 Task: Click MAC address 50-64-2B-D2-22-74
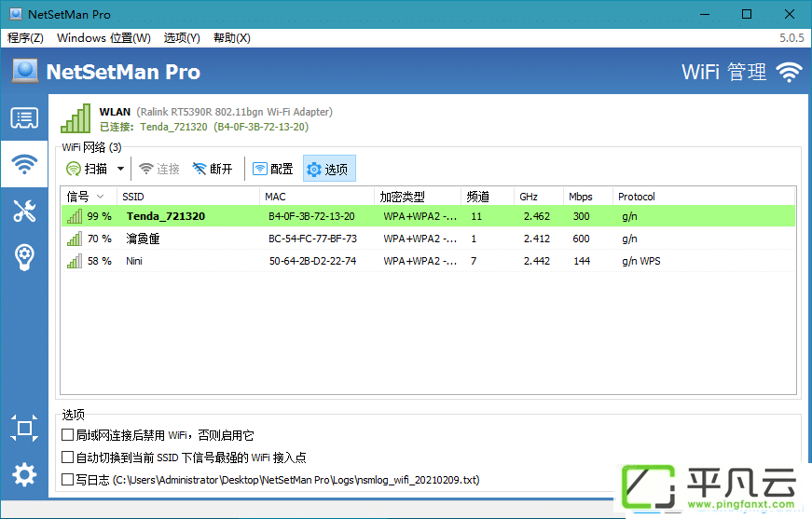coord(313,261)
